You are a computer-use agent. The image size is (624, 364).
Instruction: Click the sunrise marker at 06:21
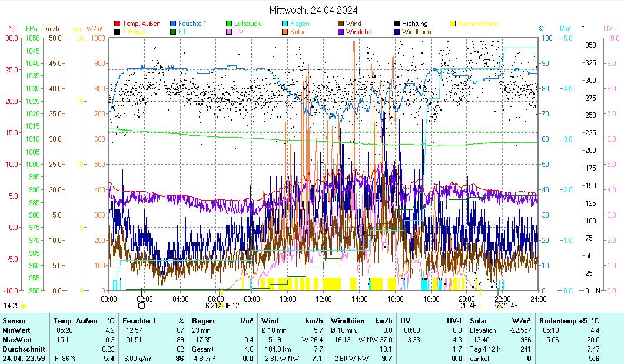pos(220,306)
